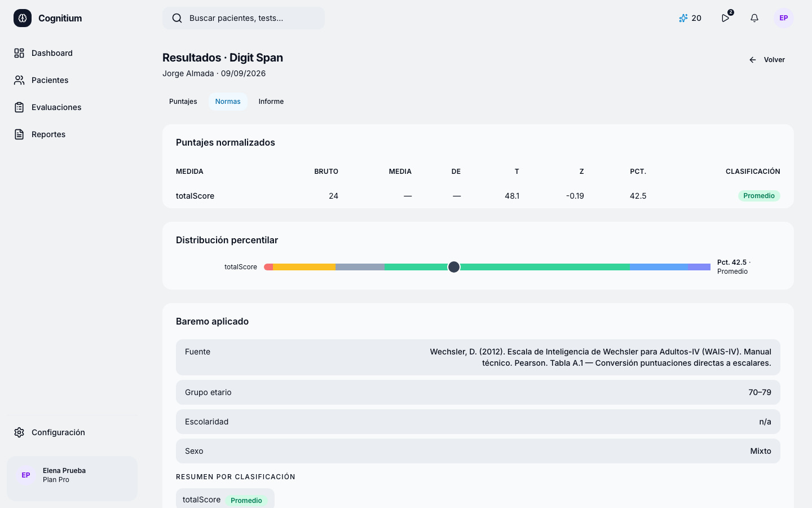This screenshot has width=812, height=508.
Task: Open Pacientes people icon in sidebar
Action: pyautogui.click(x=19, y=80)
